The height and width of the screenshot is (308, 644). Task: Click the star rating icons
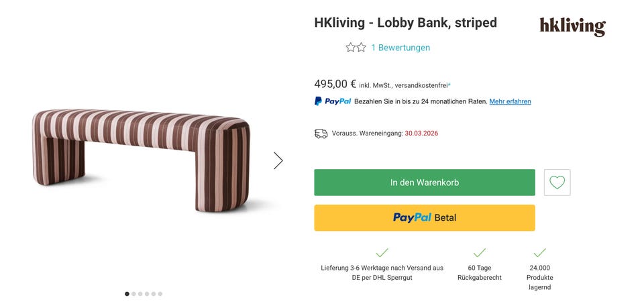pyautogui.click(x=356, y=48)
